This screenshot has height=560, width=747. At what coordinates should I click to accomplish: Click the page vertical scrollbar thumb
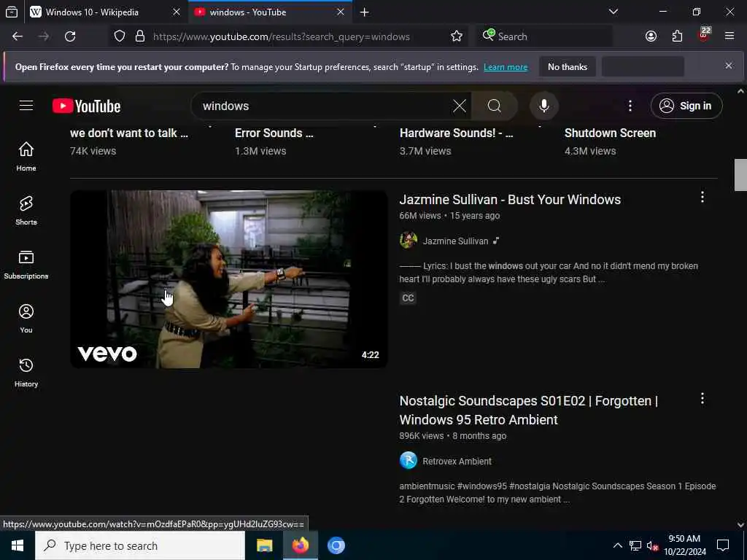740,175
